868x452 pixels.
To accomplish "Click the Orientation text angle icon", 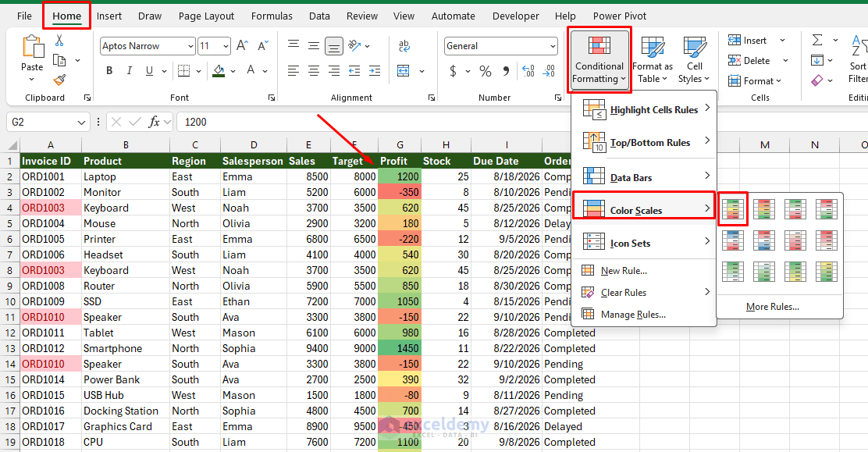I will pos(355,45).
